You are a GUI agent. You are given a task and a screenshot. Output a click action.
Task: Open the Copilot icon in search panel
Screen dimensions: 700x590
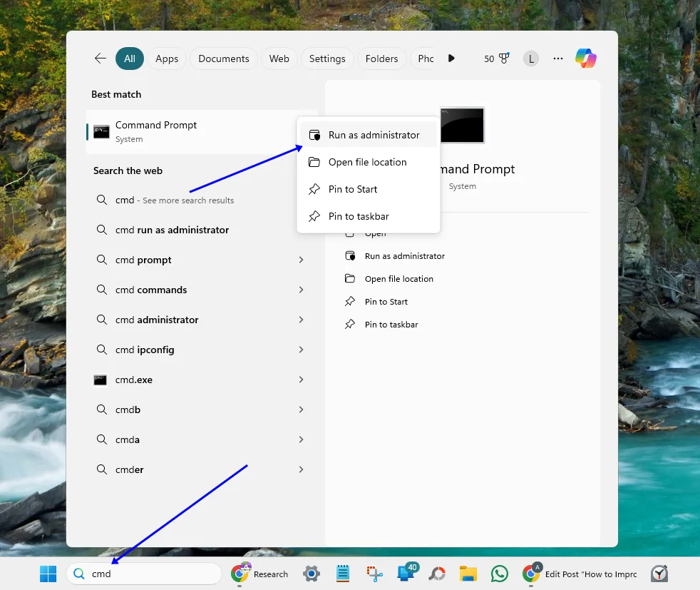click(586, 59)
